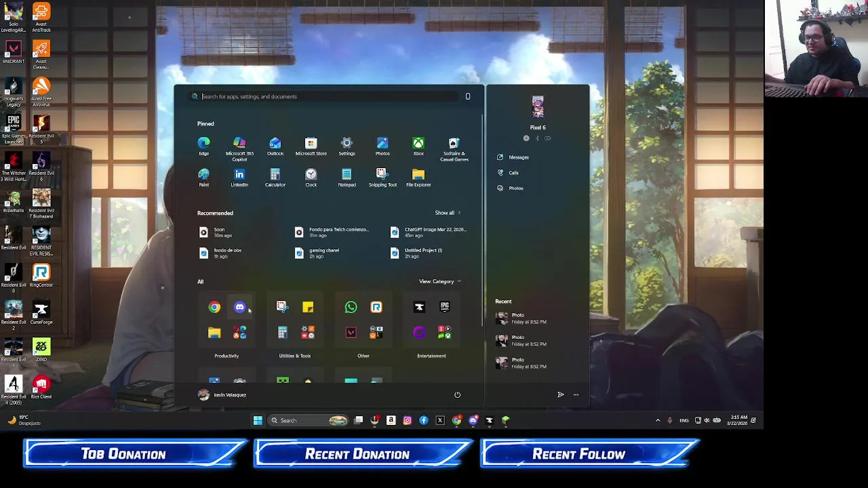Open RingCentral in the Other group
Image resolution: width=868 pixels, height=488 pixels.
[376, 308]
